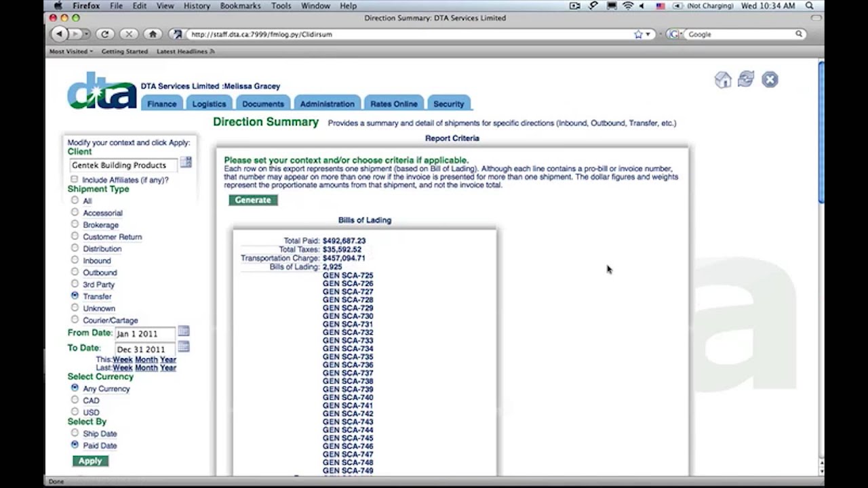Open the Getting Started bookmark

125,52
